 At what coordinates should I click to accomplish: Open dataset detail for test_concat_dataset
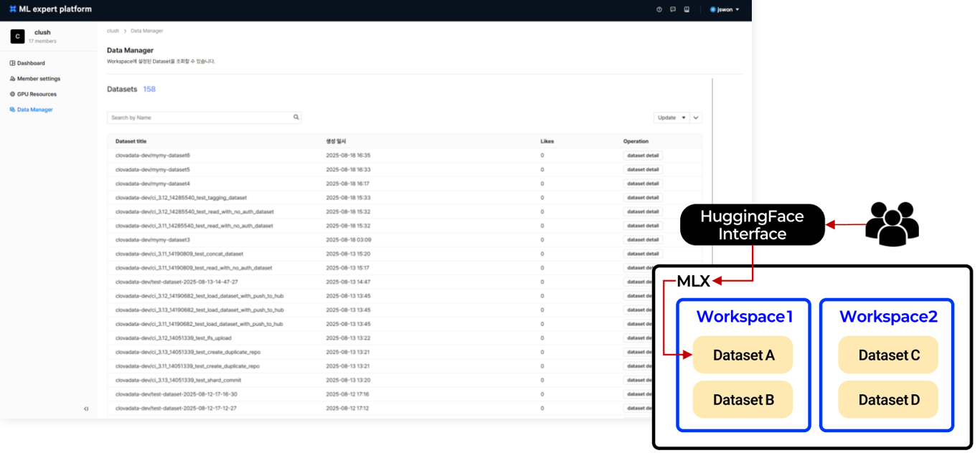coord(643,254)
